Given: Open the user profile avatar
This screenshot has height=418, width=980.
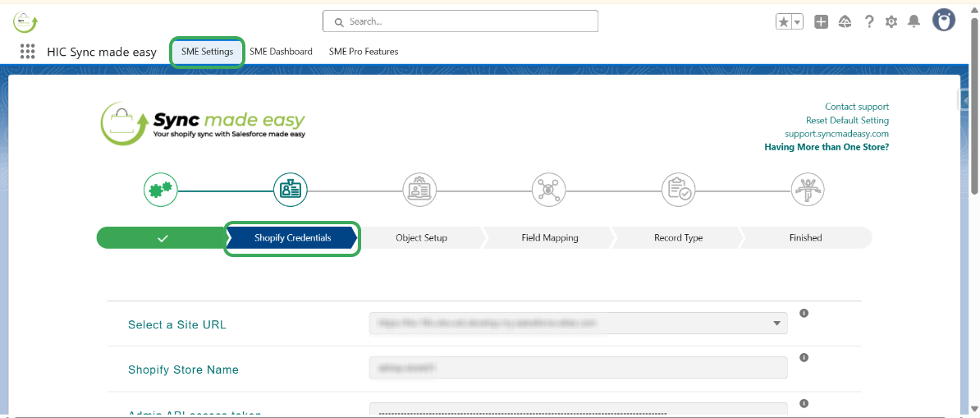Looking at the screenshot, I should coord(944,21).
